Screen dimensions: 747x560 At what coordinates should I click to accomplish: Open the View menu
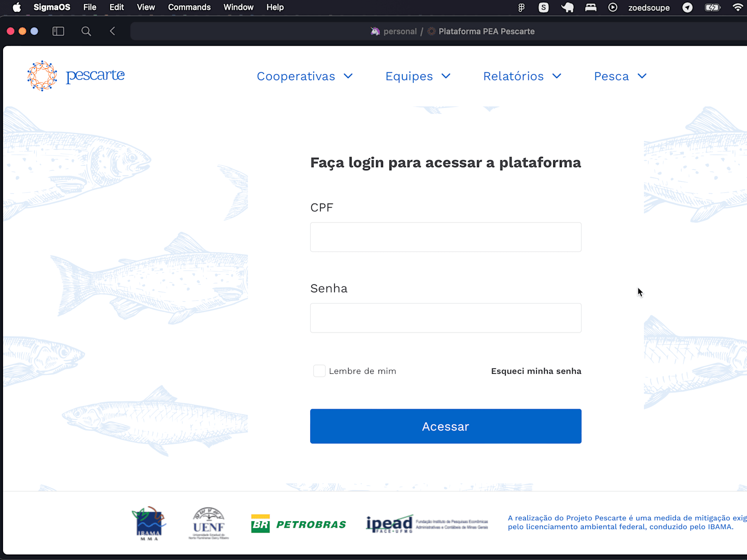click(x=146, y=7)
